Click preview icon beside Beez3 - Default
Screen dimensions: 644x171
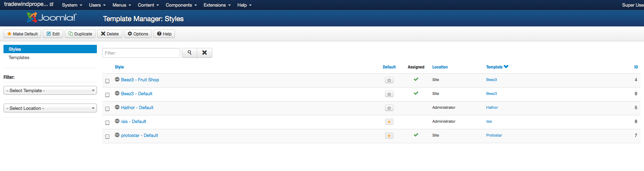coord(117,93)
